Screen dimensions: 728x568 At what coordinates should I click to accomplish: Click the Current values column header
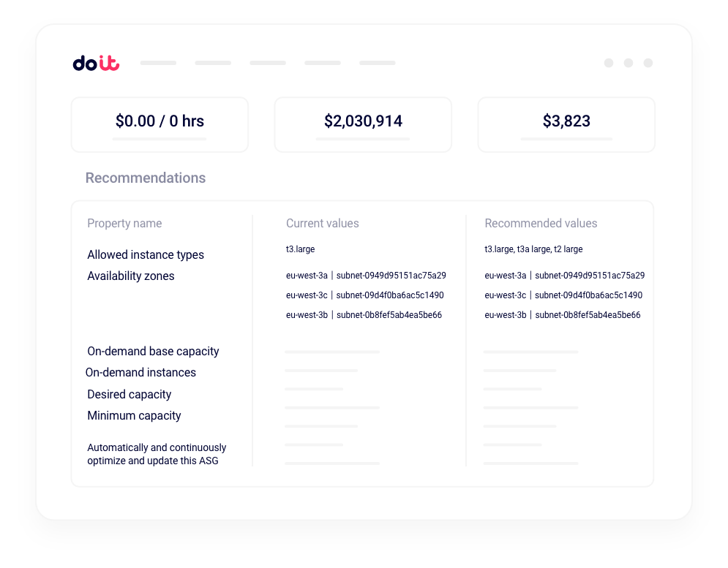(323, 224)
